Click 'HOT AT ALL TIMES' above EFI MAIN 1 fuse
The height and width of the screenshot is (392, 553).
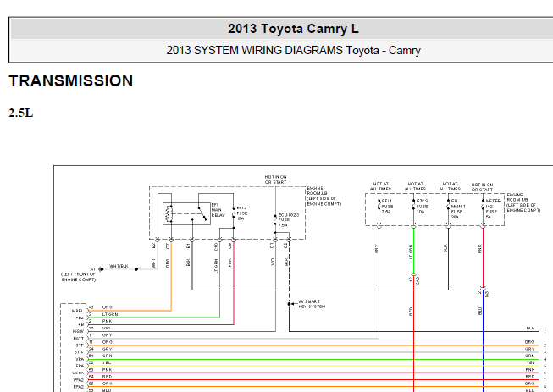[x=450, y=186]
